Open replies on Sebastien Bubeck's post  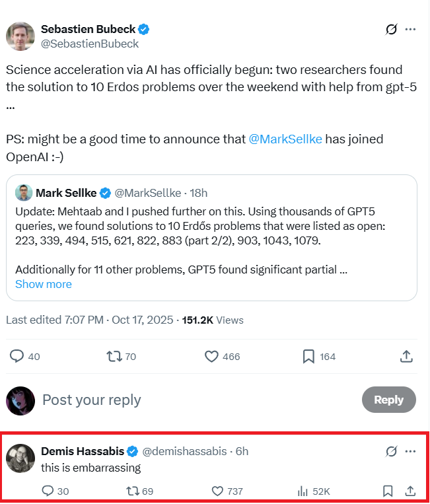(x=17, y=357)
